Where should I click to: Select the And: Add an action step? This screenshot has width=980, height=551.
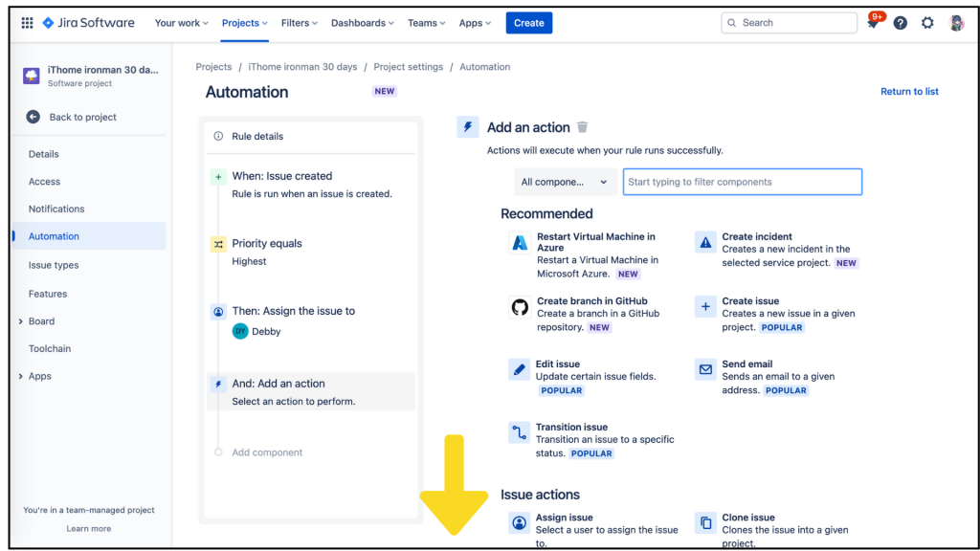(x=311, y=391)
